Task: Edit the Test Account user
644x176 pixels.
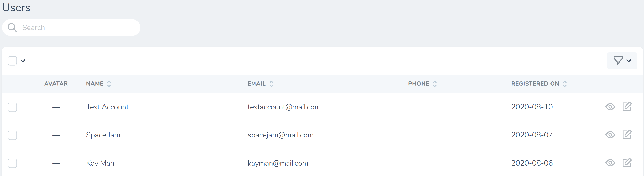Action: click(x=627, y=107)
